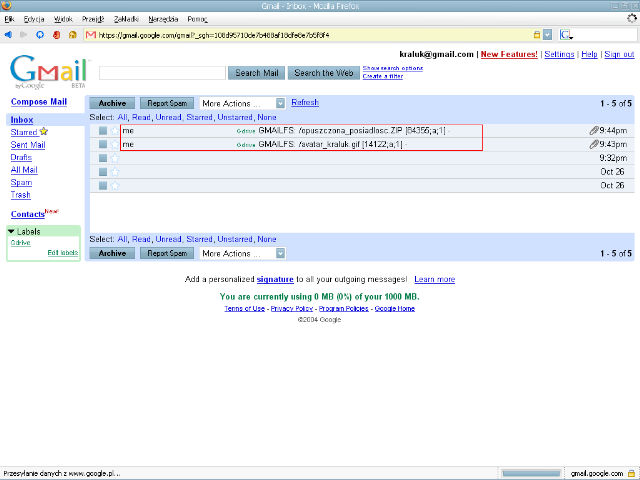Viewport: 640px width, 480px height.
Task: Reload page with the blue refresh icon
Action: coord(40,35)
